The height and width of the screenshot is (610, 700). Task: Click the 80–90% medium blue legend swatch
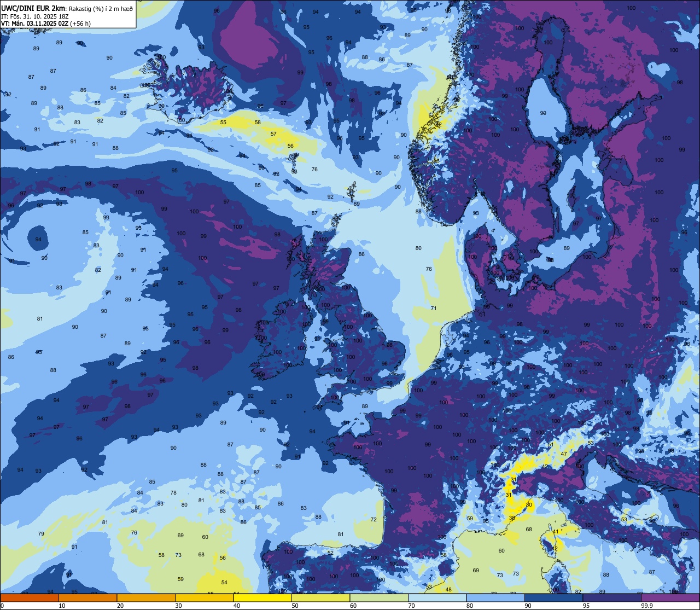pyautogui.click(x=495, y=597)
